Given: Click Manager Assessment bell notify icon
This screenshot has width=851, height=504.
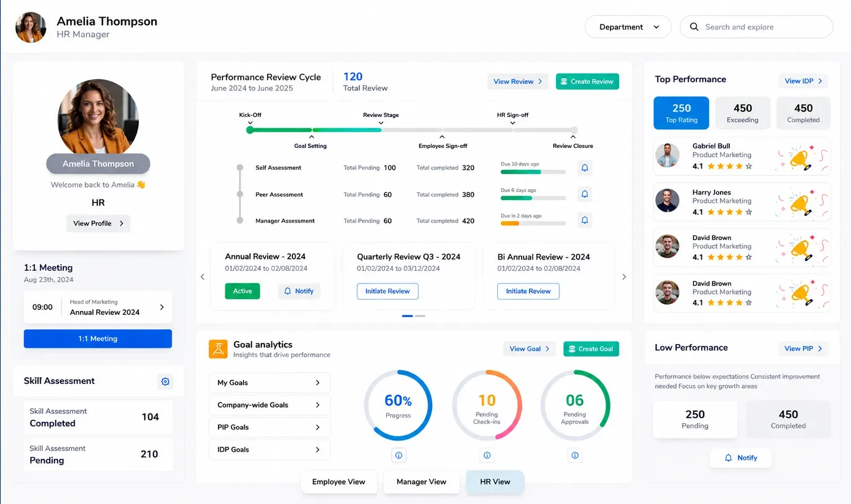Looking at the screenshot, I should (585, 220).
